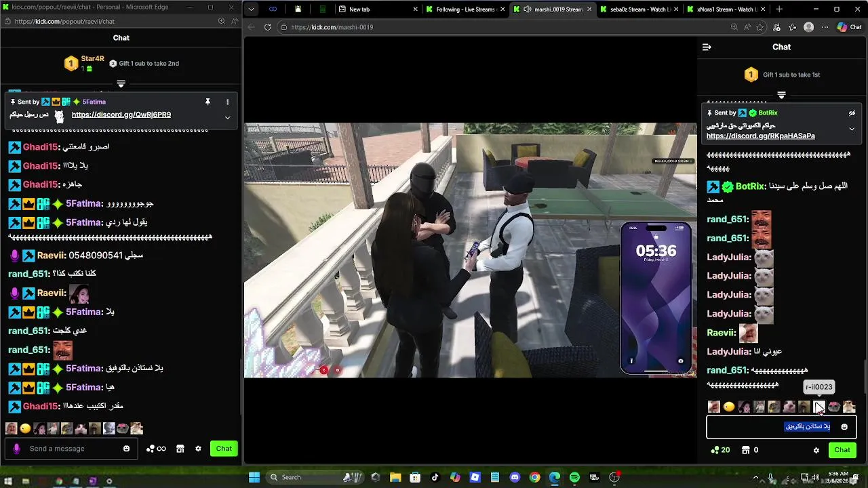Open discord.gg/QwRj6PR9 link in popout
Viewport: 868px width, 488px height.
(121, 115)
